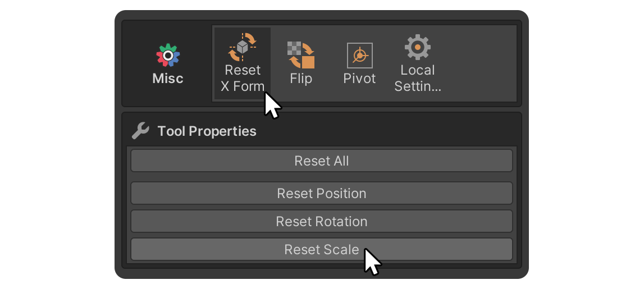Open the Flip tool

pos(300,63)
